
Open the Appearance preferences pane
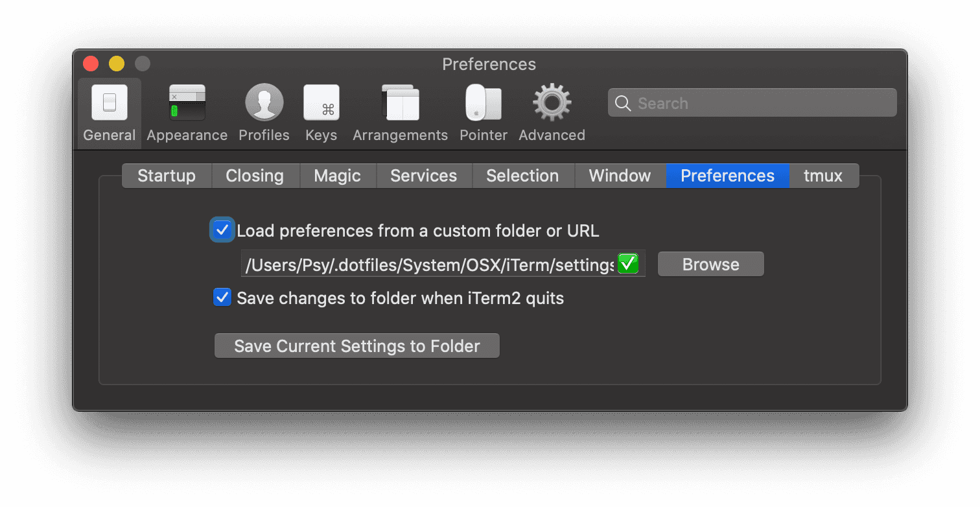pos(187,112)
